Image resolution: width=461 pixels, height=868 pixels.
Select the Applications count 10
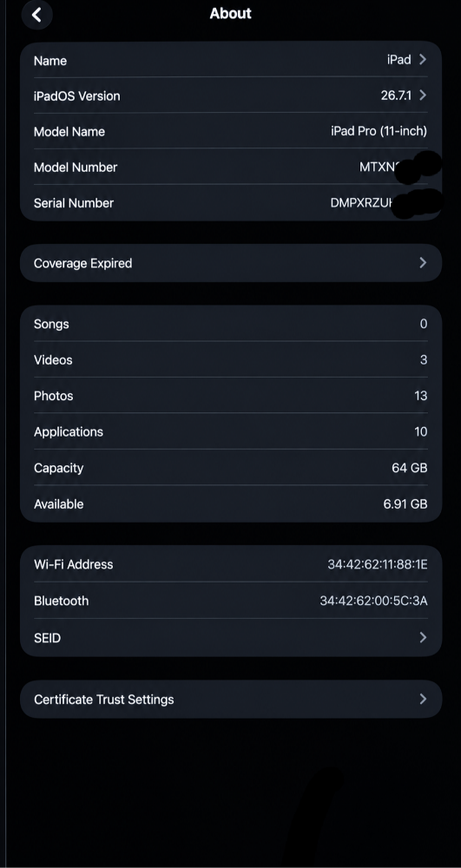point(420,431)
